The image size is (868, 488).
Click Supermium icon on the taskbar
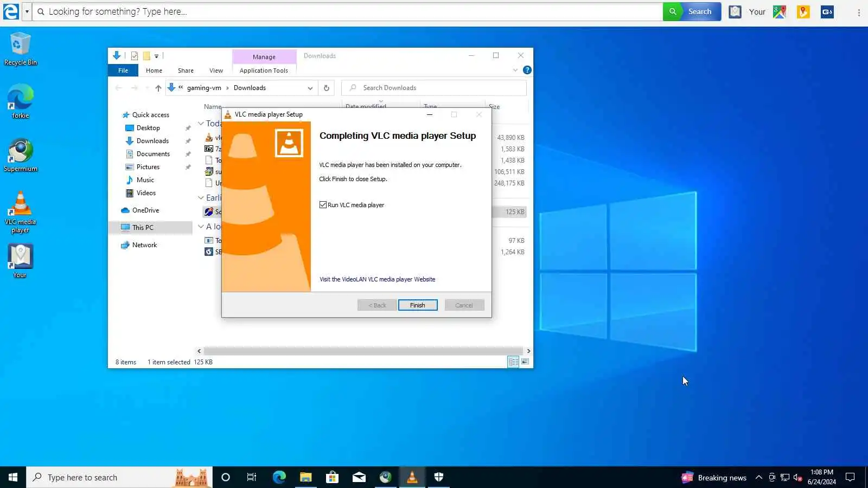pyautogui.click(x=385, y=477)
